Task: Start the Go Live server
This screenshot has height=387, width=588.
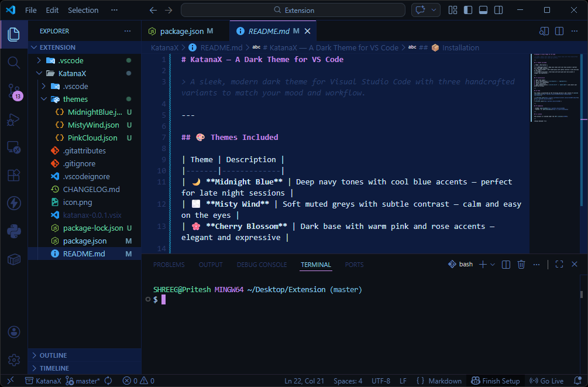Action: pos(546,381)
